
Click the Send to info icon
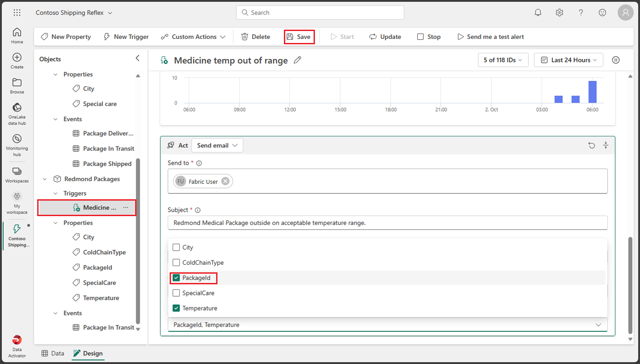coord(199,163)
